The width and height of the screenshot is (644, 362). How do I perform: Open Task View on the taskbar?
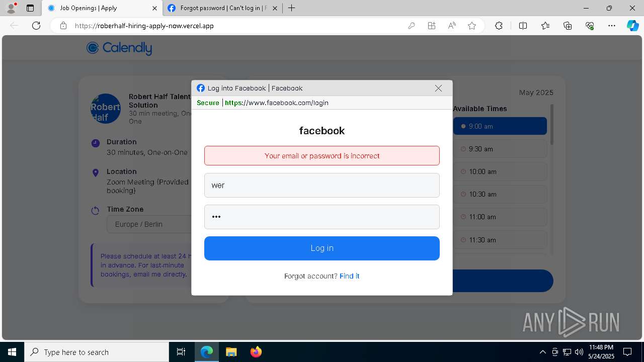click(181, 352)
